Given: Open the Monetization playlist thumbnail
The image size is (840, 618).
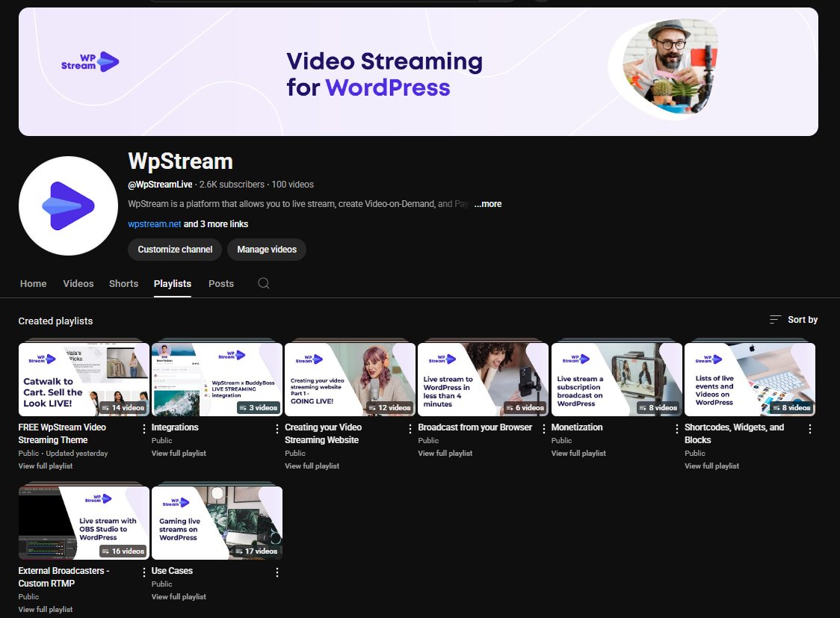Looking at the screenshot, I should pos(617,378).
